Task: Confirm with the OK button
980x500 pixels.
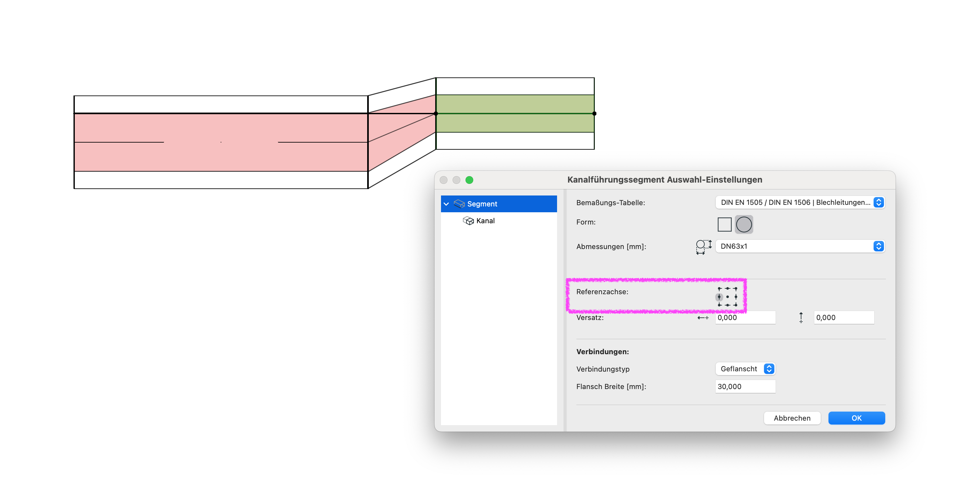Action: tap(856, 418)
